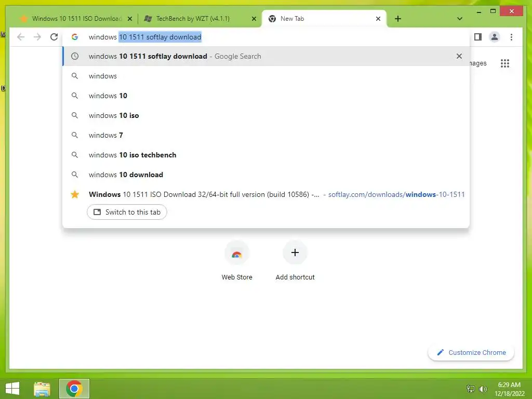532x399 pixels.
Task: Choose the 'windows 10 download' suggestion
Action: (x=266, y=175)
